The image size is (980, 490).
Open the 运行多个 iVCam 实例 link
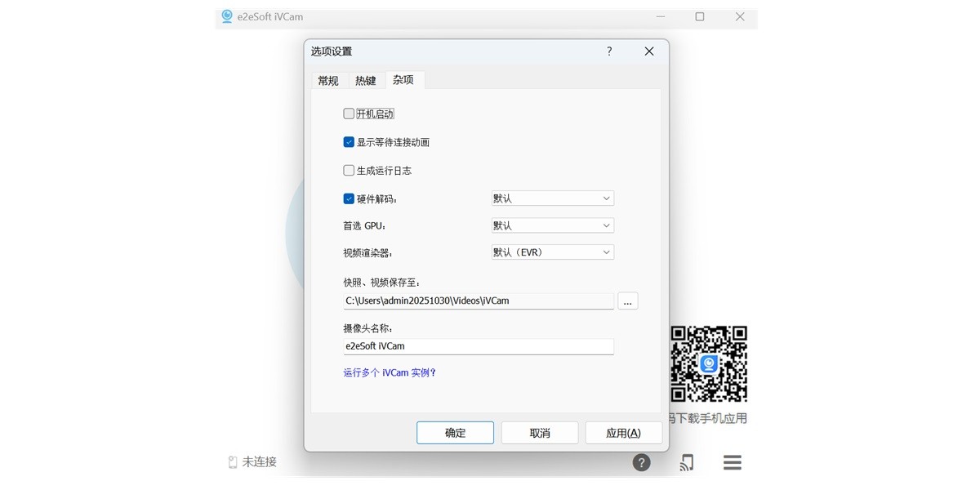click(x=390, y=372)
